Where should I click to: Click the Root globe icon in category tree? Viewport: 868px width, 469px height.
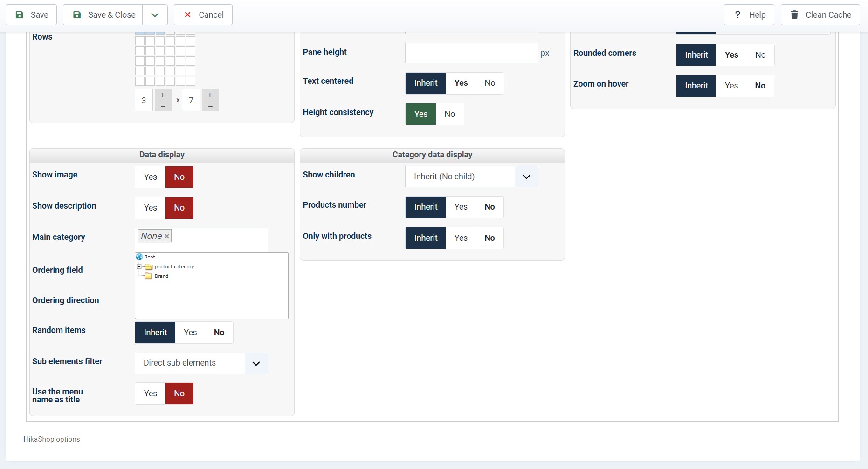click(x=139, y=257)
